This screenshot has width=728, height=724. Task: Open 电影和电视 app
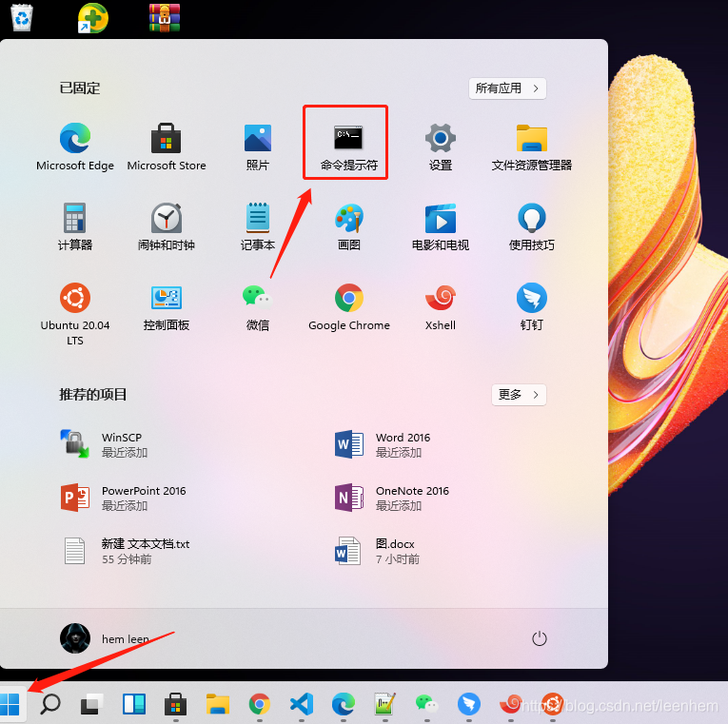click(x=441, y=226)
